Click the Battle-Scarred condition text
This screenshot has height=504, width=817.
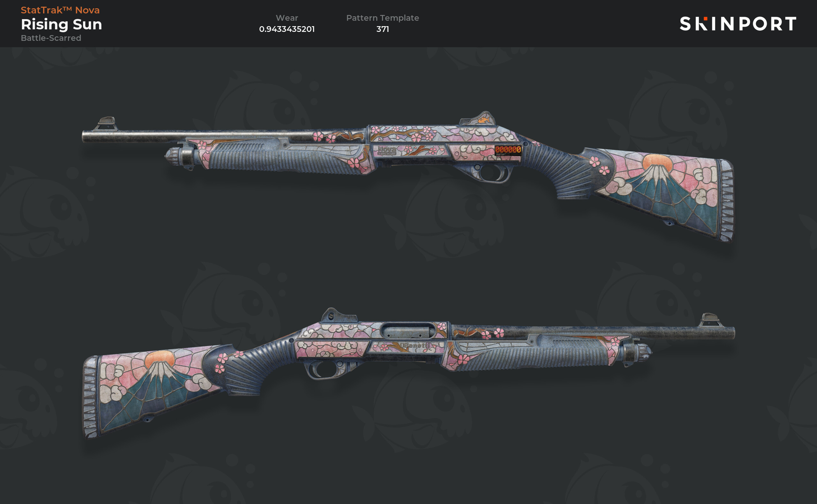click(51, 38)
